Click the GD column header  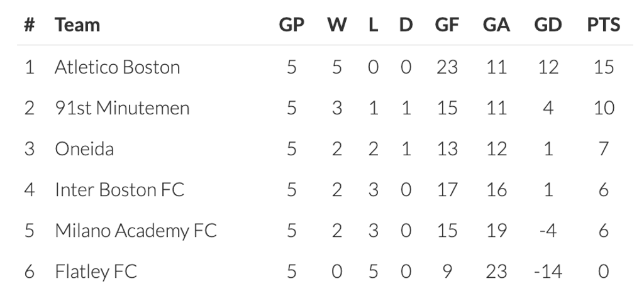tap(548, 25)
